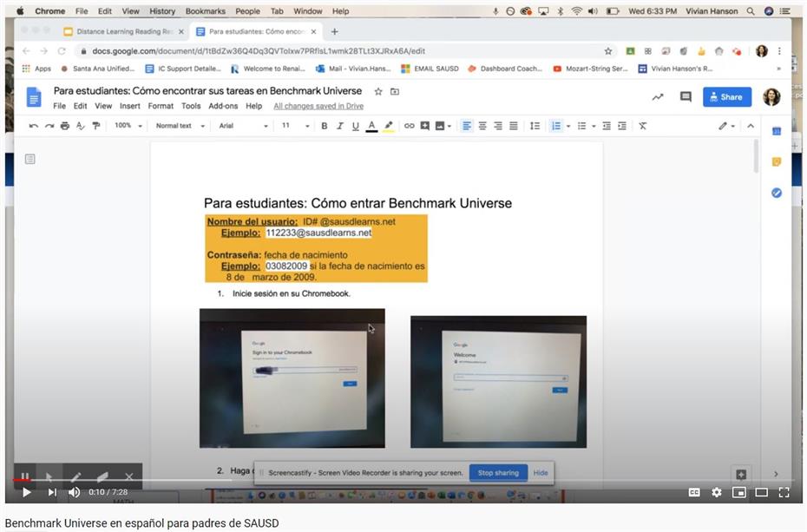Open the activity trend icon

(658, 96)
